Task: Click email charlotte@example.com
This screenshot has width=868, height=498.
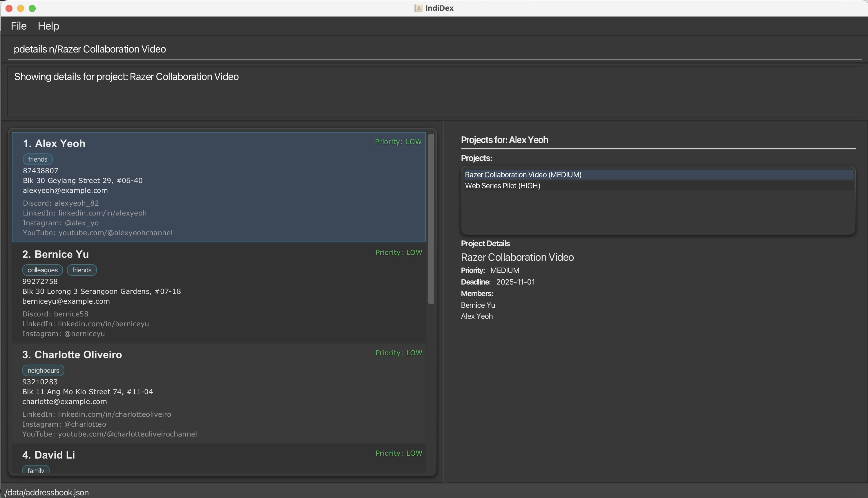Action: [65, 401]
